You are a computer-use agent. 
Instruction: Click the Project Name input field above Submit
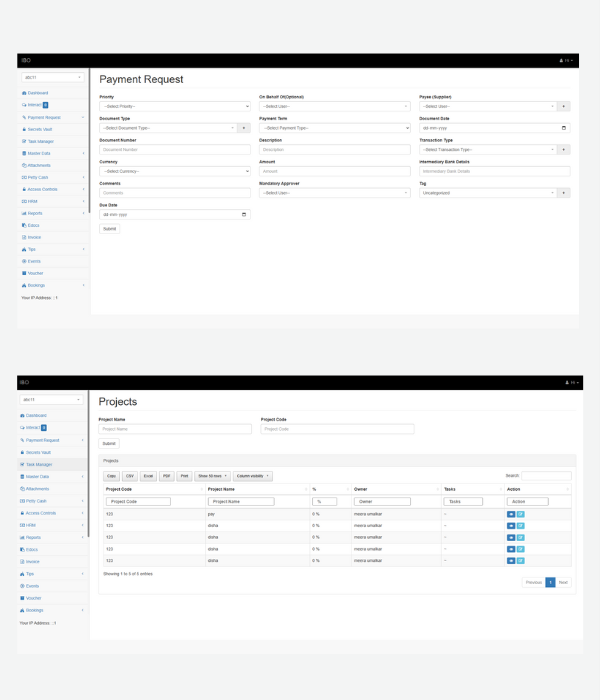tap(175, 429)
